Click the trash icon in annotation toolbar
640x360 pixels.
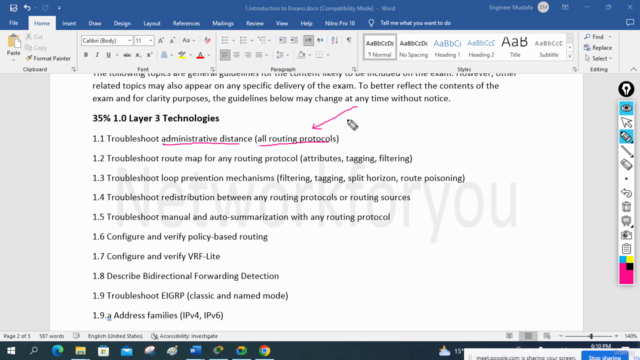tap(626, 207)
